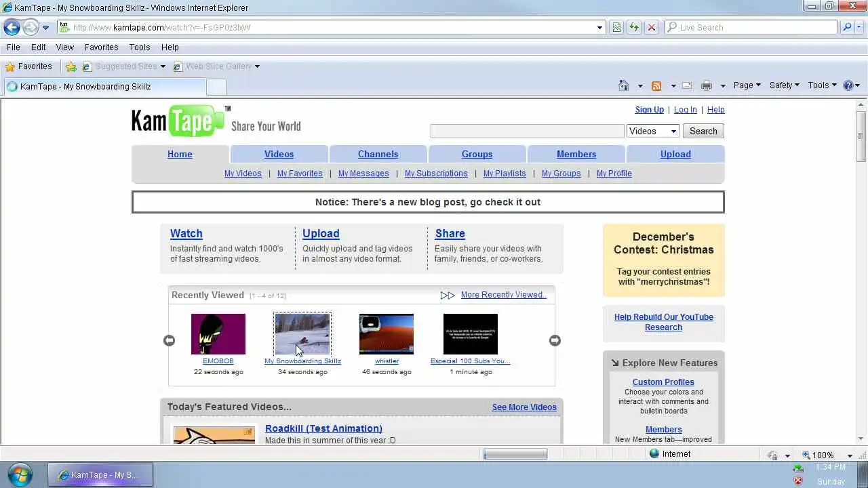The image size is (868, 488).
Task: Expand the Tools command bar menu
Action: pos(823,85)
